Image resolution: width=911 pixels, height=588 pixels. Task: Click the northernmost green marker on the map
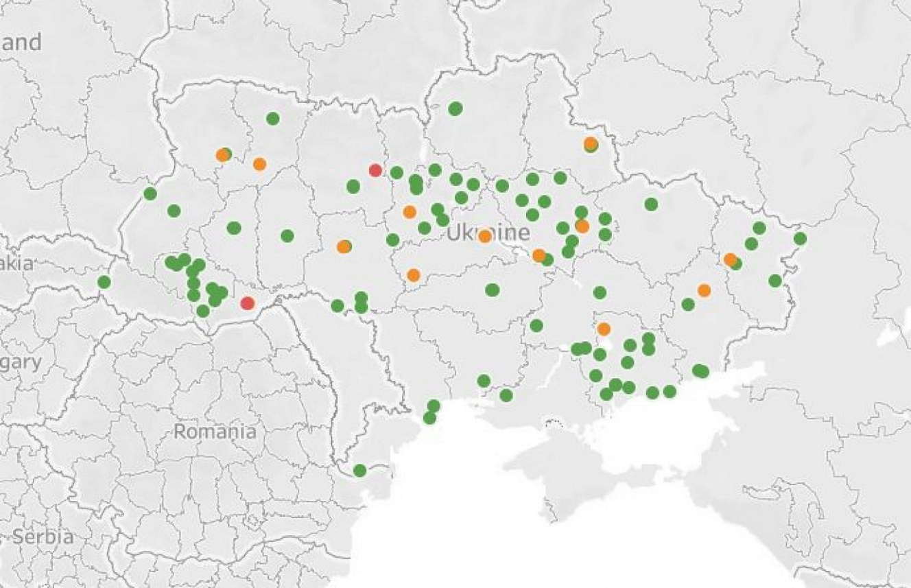(455, 108)
